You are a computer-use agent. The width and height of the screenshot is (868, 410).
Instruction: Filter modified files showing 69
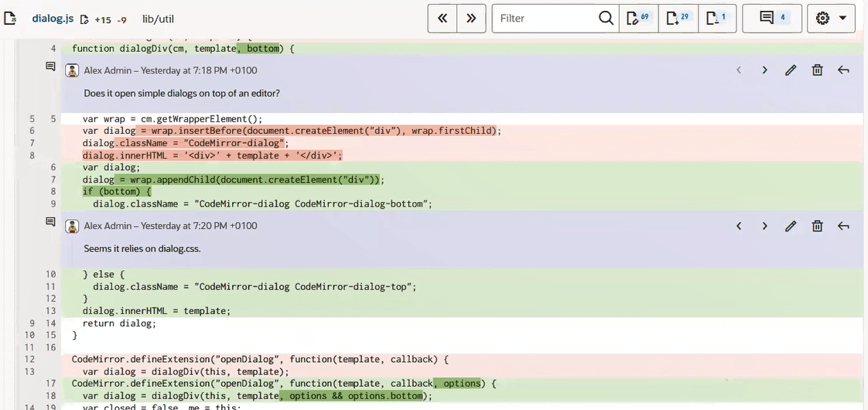coord(638,19)
